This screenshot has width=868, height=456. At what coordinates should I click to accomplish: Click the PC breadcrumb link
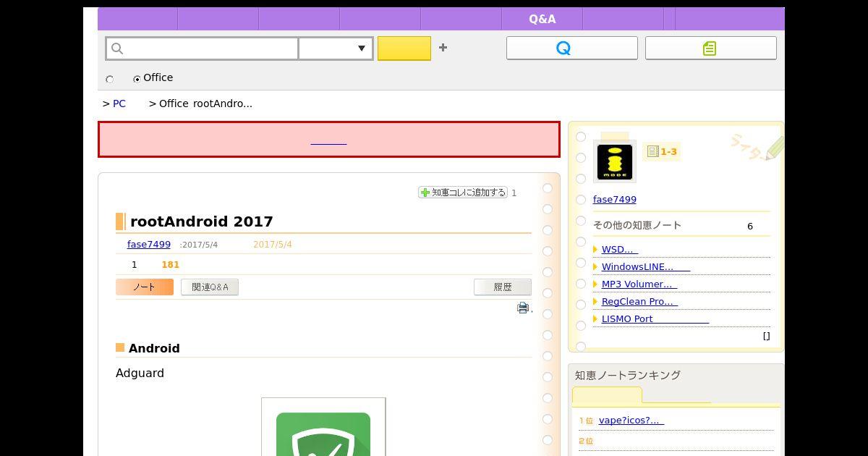click(119, 104)
